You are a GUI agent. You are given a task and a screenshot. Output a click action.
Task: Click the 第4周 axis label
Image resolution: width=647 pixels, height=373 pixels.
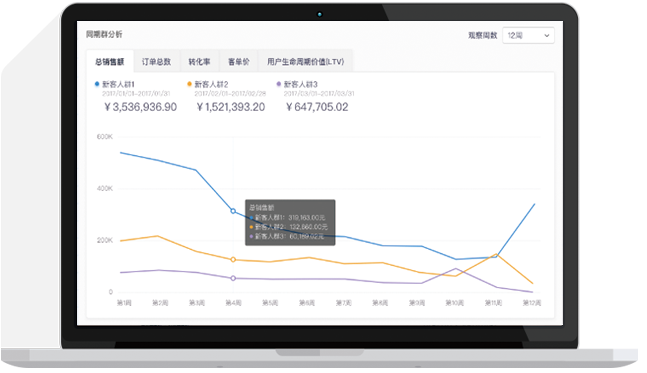[x=234, y=303]
